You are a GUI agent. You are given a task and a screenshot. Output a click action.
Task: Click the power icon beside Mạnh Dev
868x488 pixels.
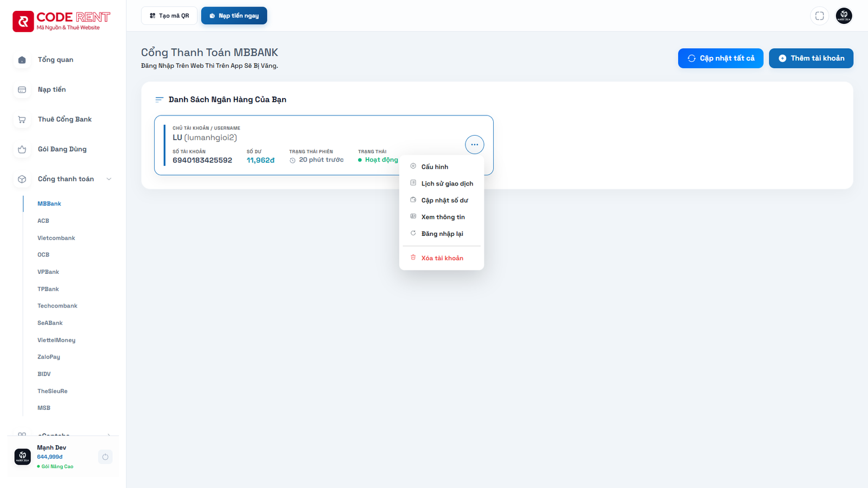[105, 457]
